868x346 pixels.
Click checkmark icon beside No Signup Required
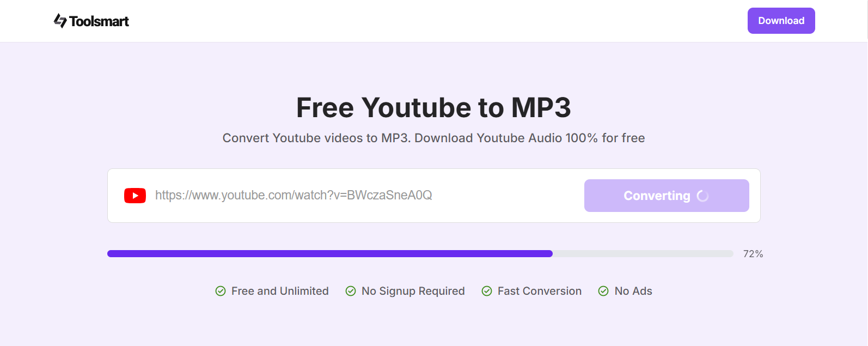[351, 291]
